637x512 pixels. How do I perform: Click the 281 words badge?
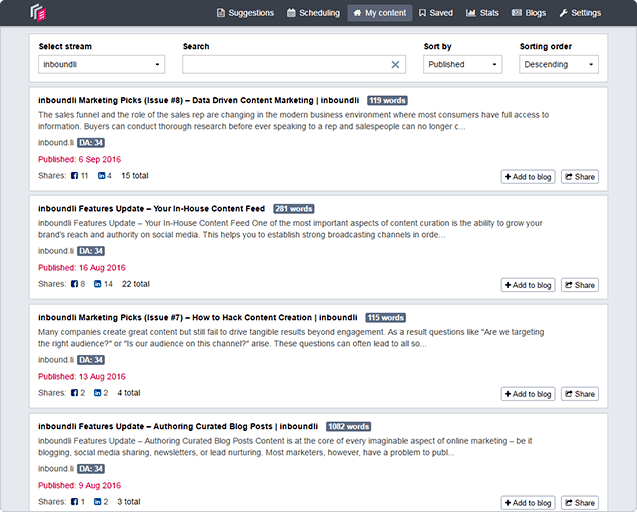click(294, 209)
